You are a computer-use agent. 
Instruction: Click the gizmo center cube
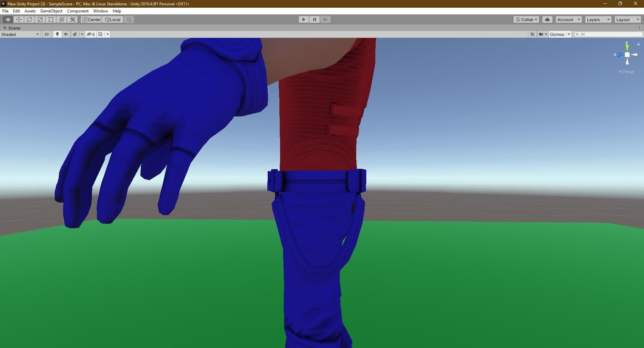(627, 55)
